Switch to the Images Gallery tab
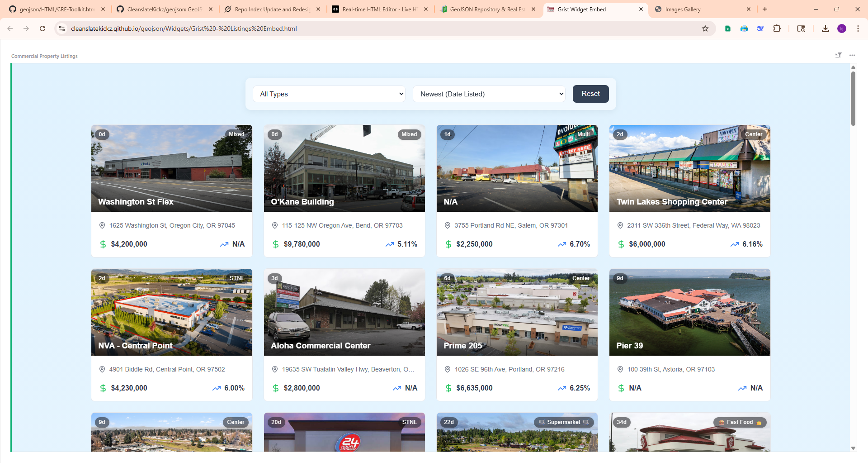The height and width of the screenshot is (467, 868). click(x=702, y=9)
